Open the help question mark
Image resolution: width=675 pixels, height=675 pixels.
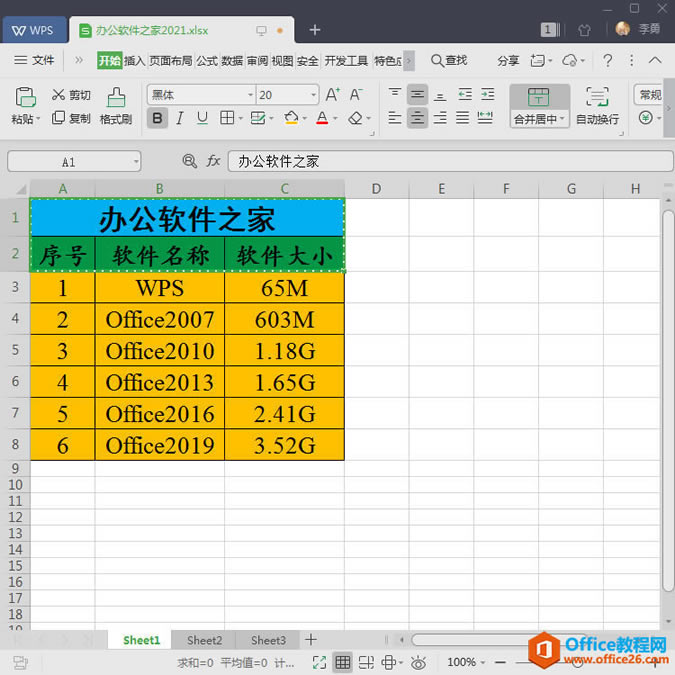click(x=607, y=60)
